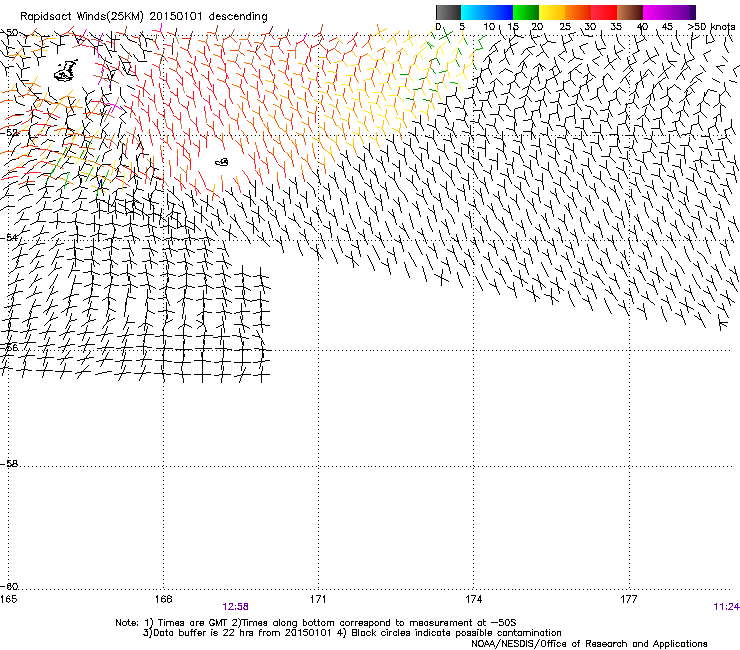The height and width of the screenshot is (650, 740).
Task: Click the longitude label 177
Action: click(629, 599)
